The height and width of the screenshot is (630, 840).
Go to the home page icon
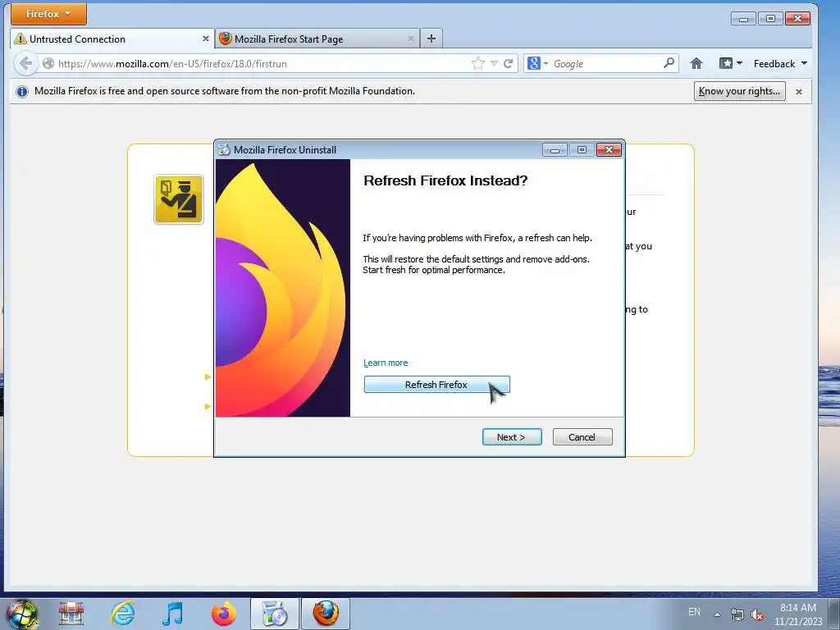click(x=696, y=64)
